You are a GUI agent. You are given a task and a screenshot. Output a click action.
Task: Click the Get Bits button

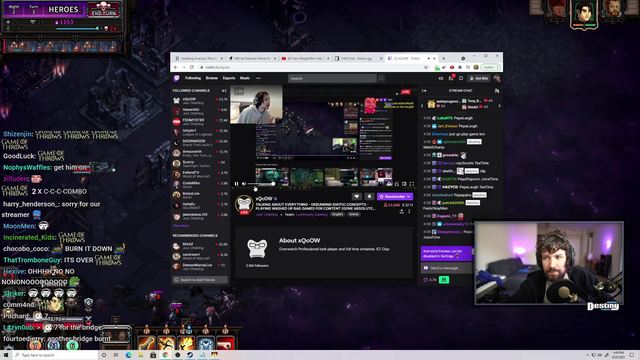coord(479,78)
